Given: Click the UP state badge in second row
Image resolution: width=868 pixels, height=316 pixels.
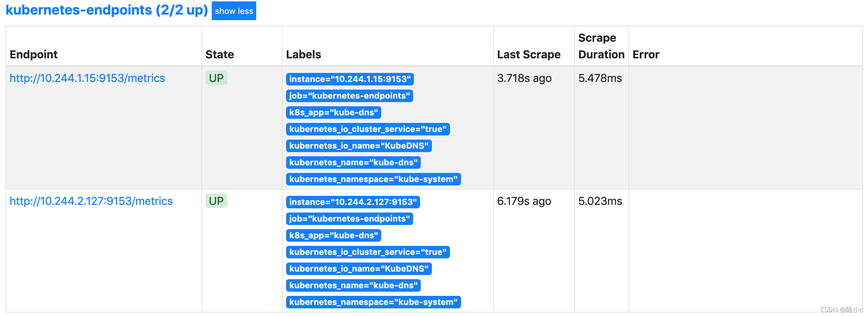Looking at the screenshot, I should pyautogui.click(x=216, y=201).
